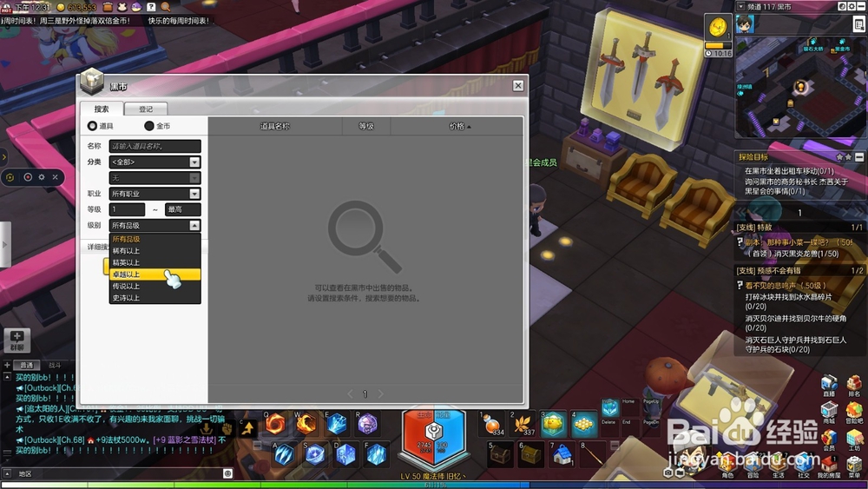Use the Q fire skill slot
The height and width of the screenshot is (489, 868).
coord(275,424)
